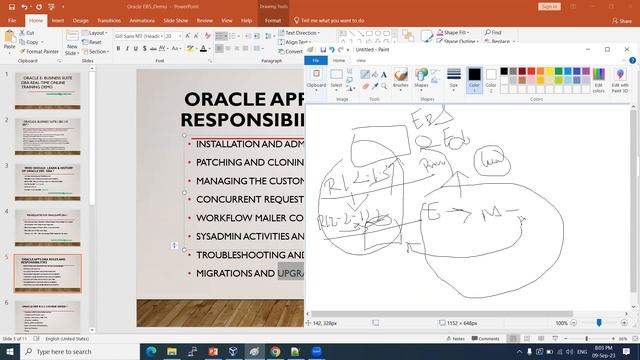Click Undo in Paint quick access toolbar
Image resolution: width=640 pixels, height=360 pixels.
332,50
